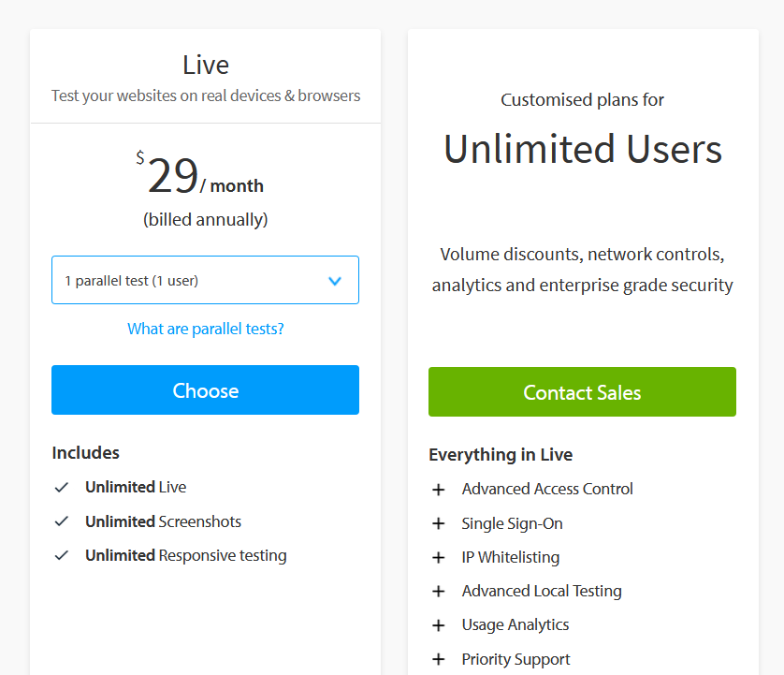Screen dimensions: 784x675
Task: Click the Unlimited Users heading
Action: [x=582, y=150]
